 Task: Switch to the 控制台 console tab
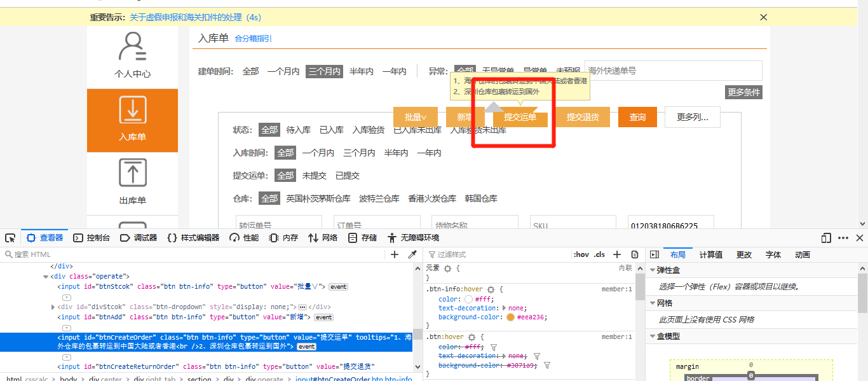pos(92,238)
